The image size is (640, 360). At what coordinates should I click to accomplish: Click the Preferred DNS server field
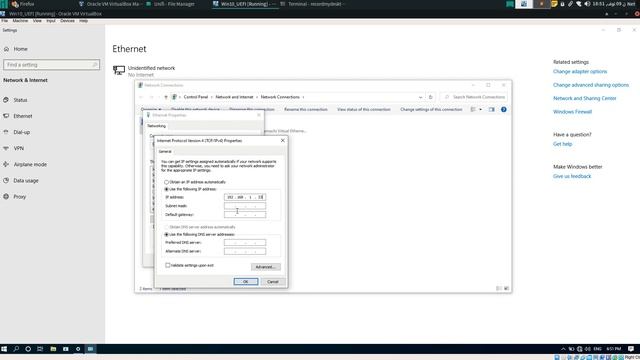click(x=245, y=242)
